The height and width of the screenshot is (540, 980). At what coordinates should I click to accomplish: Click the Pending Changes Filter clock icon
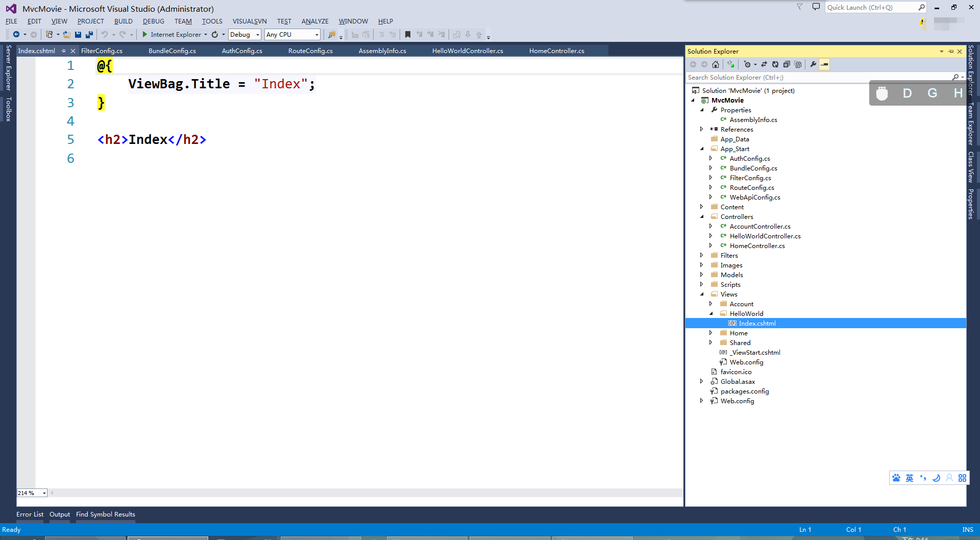[747, 64]
